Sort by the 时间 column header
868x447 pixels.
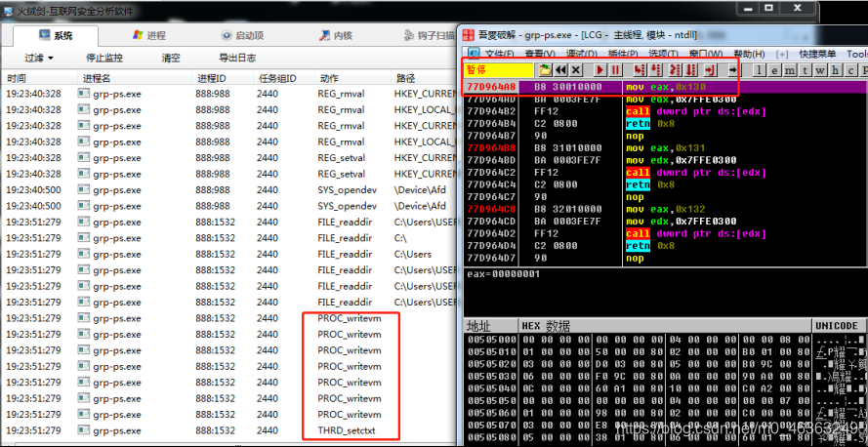39,78
